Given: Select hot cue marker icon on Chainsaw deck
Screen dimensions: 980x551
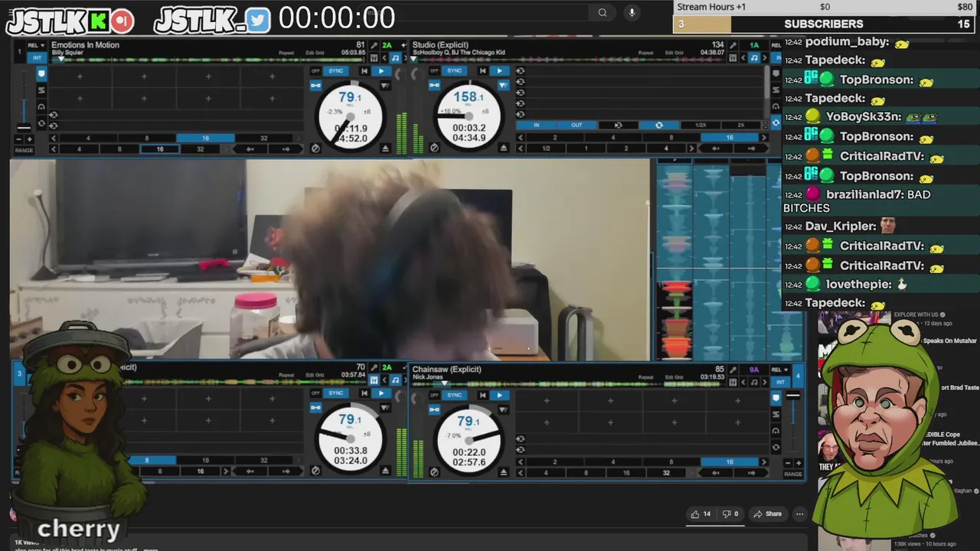Looking at the screenshot, I should pyautogui.click(x=776, y=398).
